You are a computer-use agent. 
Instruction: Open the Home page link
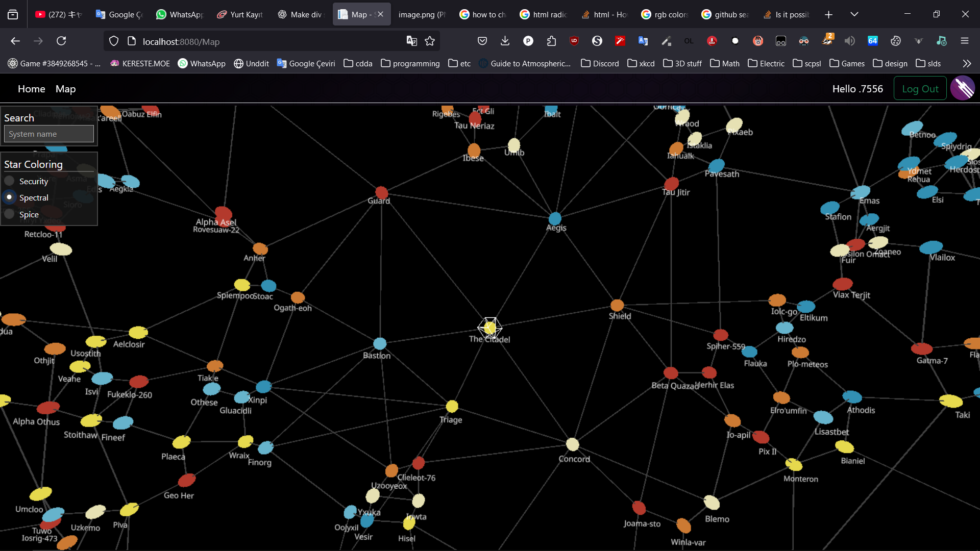pyautogui.click(x=32, y=89)
